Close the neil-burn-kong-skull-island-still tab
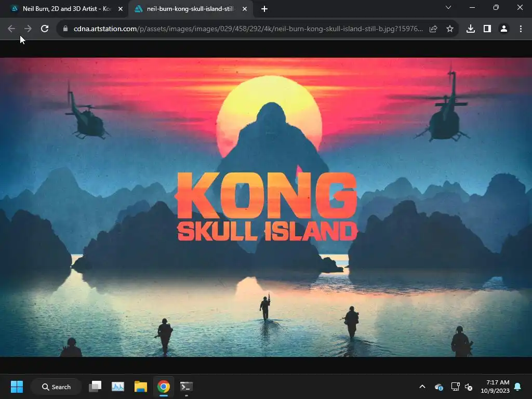Screen dimensions: 532x399 (x=245, y=9)
